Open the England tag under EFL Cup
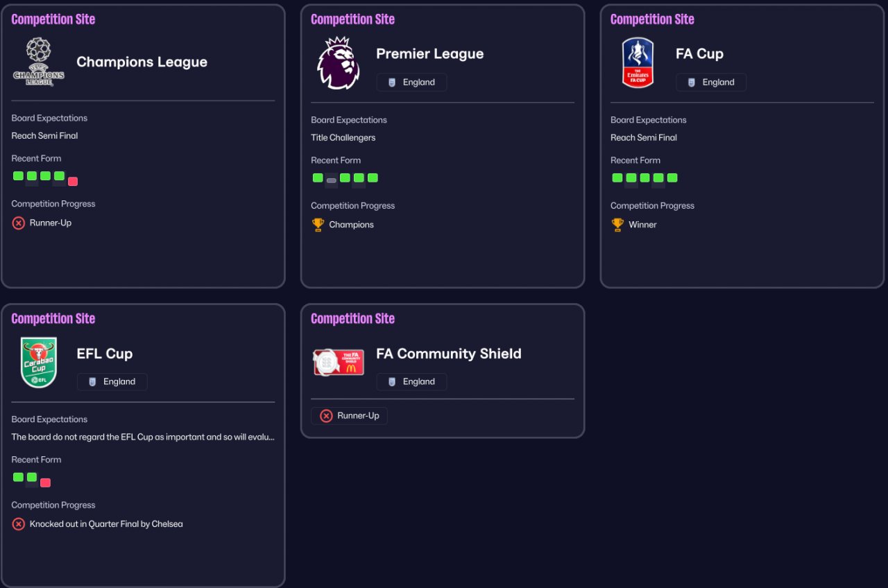 (112, 382)
